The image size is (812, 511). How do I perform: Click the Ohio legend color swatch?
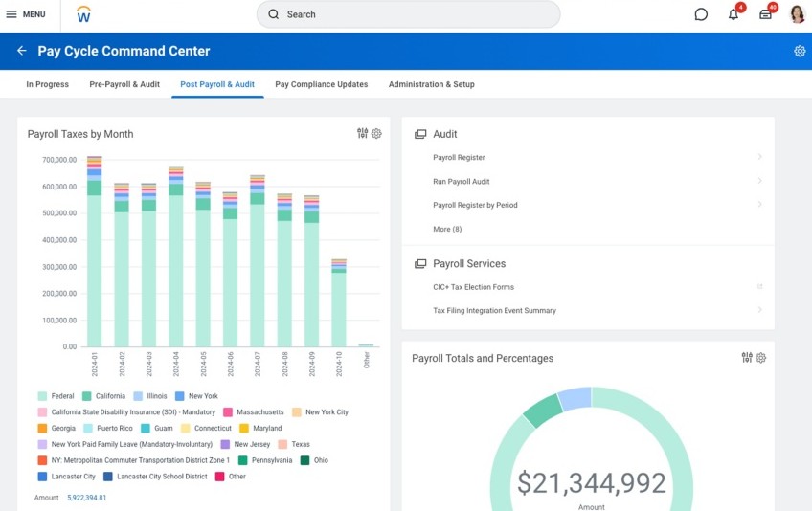pyautogui.click(x=305, y=460)
